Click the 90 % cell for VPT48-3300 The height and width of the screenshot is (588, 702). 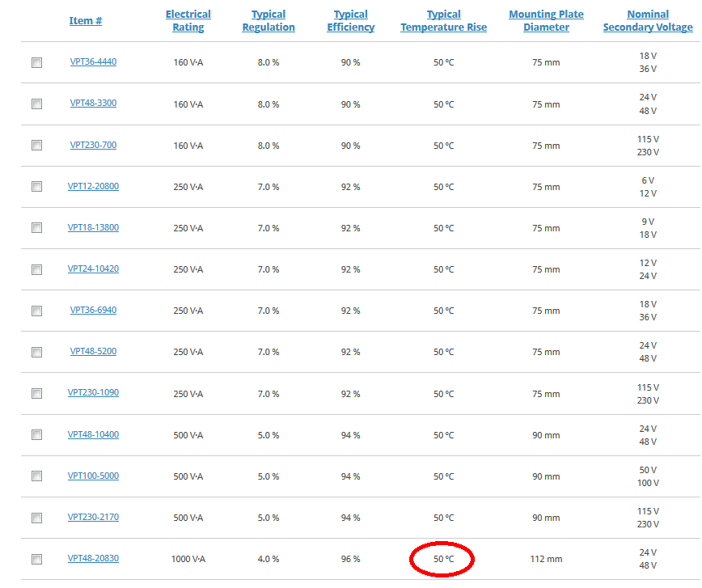point(350,104)
